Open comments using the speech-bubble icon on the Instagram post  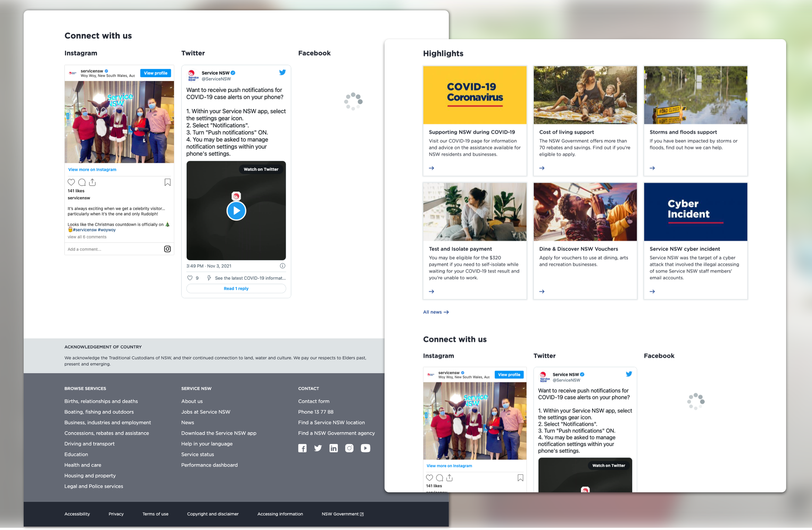point(82,182)
